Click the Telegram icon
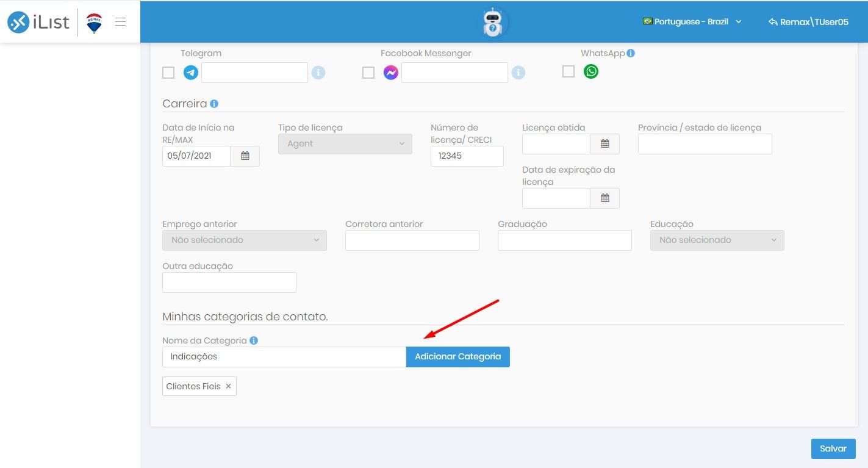 coord(191,73)
